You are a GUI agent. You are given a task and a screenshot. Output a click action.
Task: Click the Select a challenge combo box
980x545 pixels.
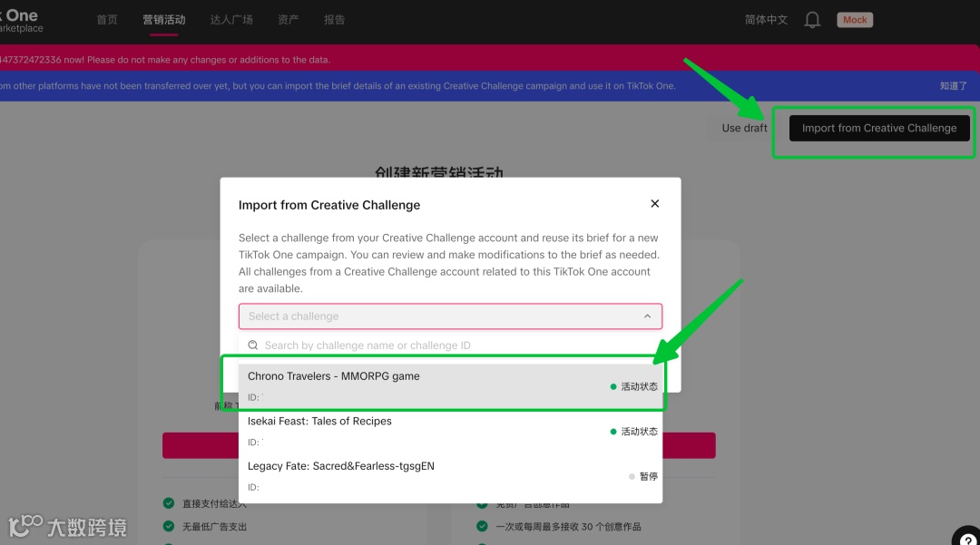pyautogui.click(x=450, y=316)
